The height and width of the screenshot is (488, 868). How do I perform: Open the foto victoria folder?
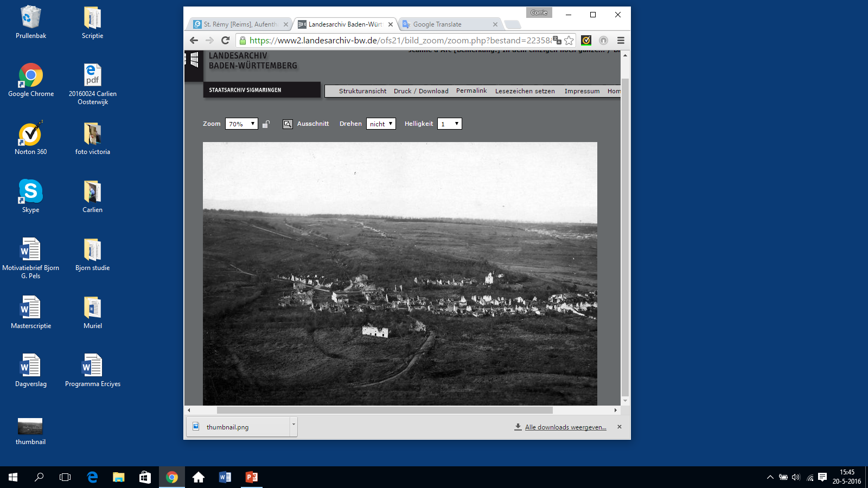coord(92,138)
